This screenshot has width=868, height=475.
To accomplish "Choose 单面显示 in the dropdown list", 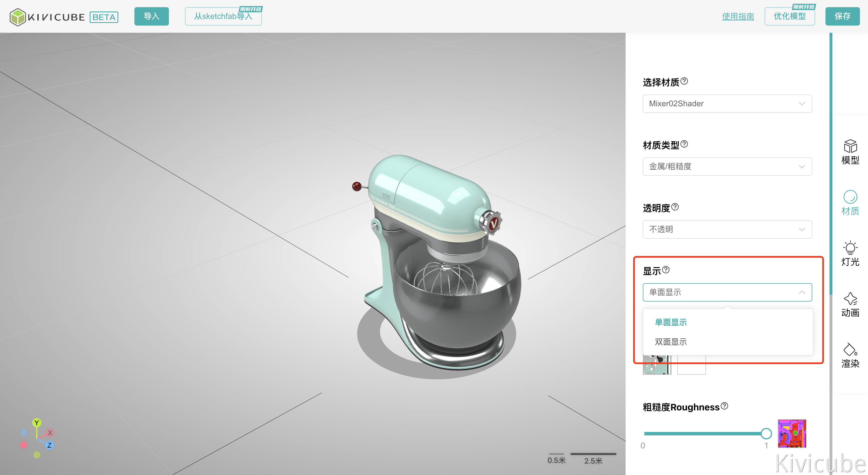I will [671, 322].
